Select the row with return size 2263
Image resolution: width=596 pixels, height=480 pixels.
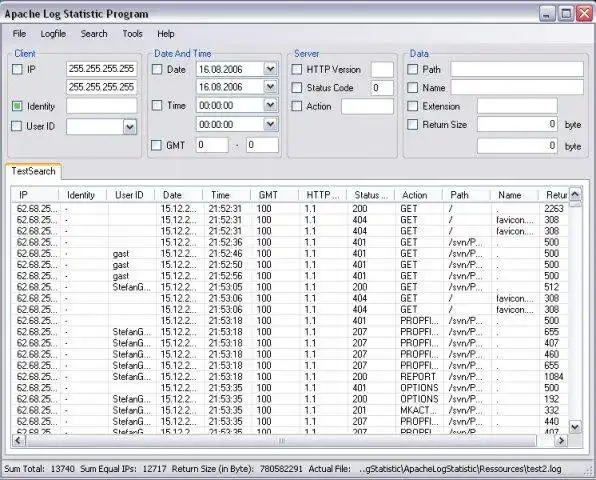(290, 209)
